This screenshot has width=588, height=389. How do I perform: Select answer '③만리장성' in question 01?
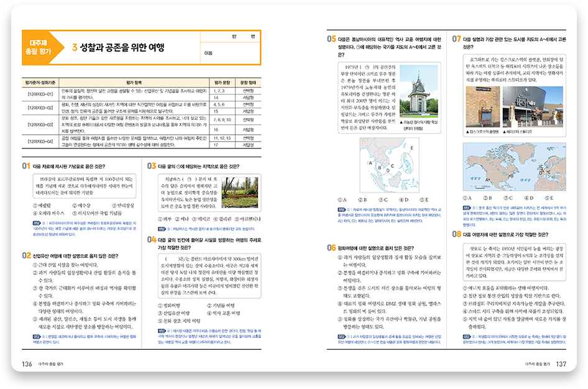pyautogui.click(x=123, y=205)
